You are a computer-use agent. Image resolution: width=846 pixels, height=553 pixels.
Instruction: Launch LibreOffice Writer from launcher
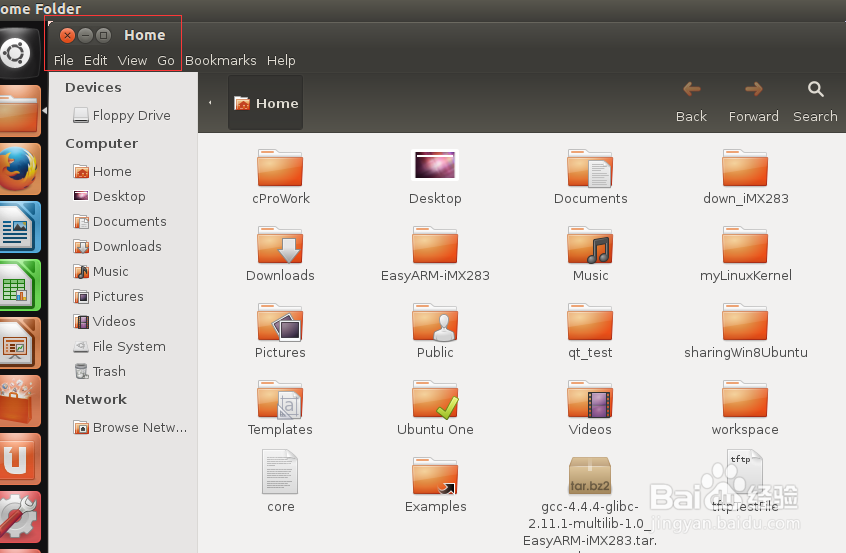click(19, 227)
